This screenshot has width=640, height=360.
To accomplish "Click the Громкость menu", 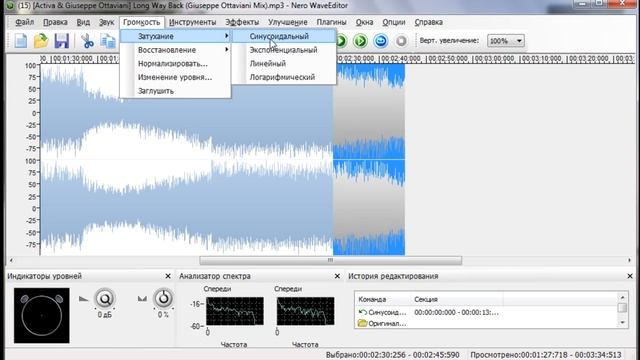I will point(142,22).
